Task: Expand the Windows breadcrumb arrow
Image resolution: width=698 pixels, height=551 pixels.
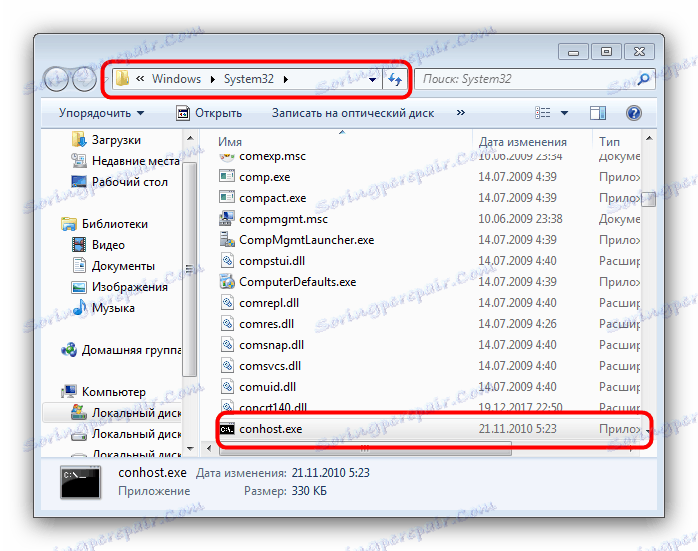Action: coord(212,79)
